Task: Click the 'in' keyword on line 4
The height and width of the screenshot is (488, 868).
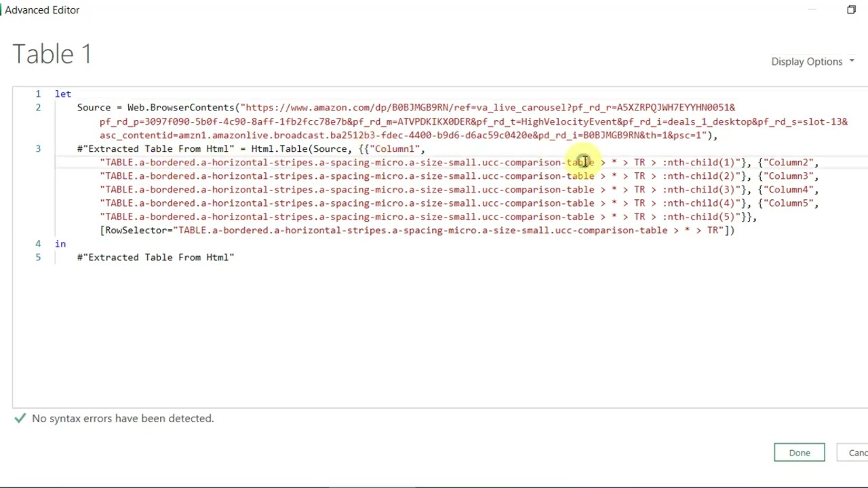Action: point(60,243)
